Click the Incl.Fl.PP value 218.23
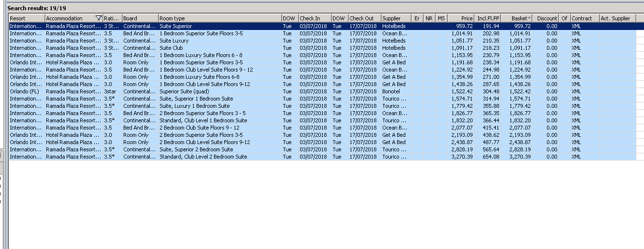644x249 pixels. 491,48
